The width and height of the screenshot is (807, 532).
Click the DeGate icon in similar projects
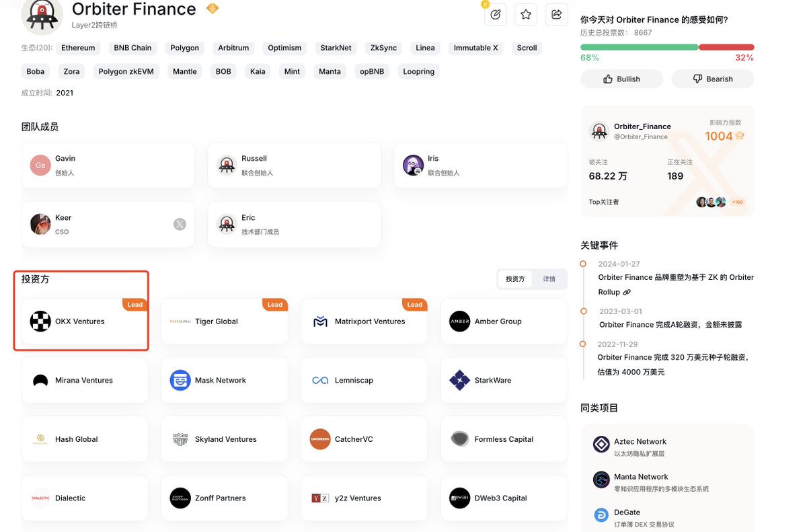coord(601,515)
